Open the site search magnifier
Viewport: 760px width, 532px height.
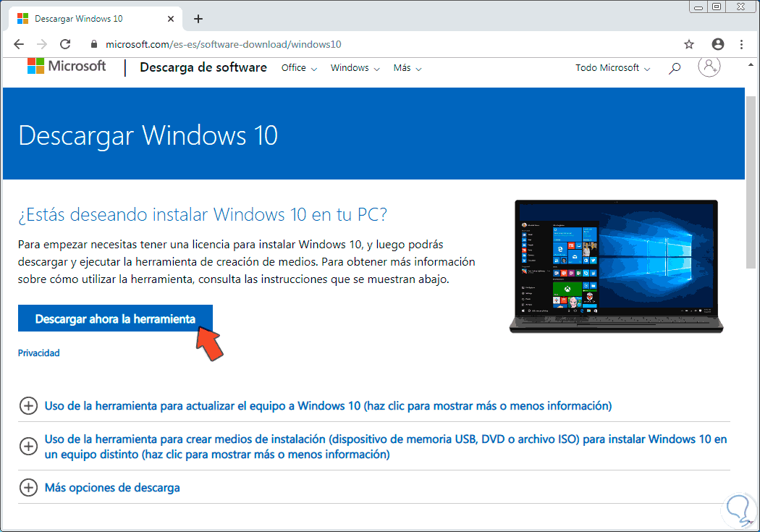point(674,68)
